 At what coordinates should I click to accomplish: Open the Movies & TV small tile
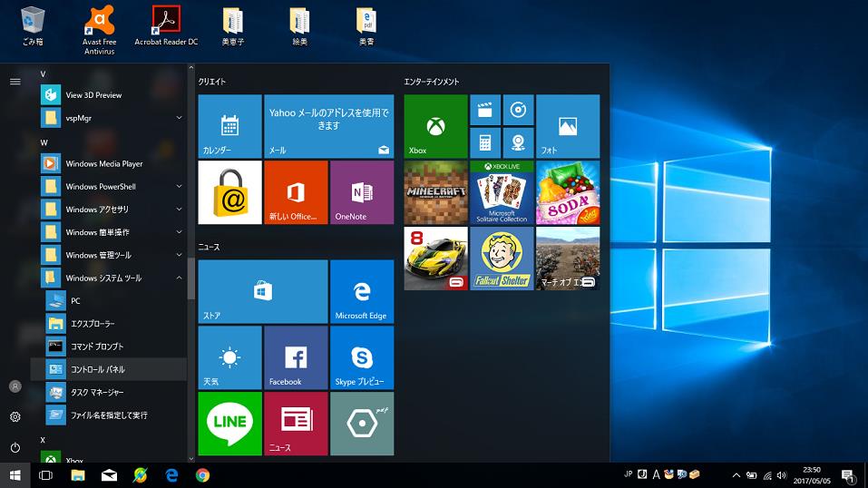[485, 110]
